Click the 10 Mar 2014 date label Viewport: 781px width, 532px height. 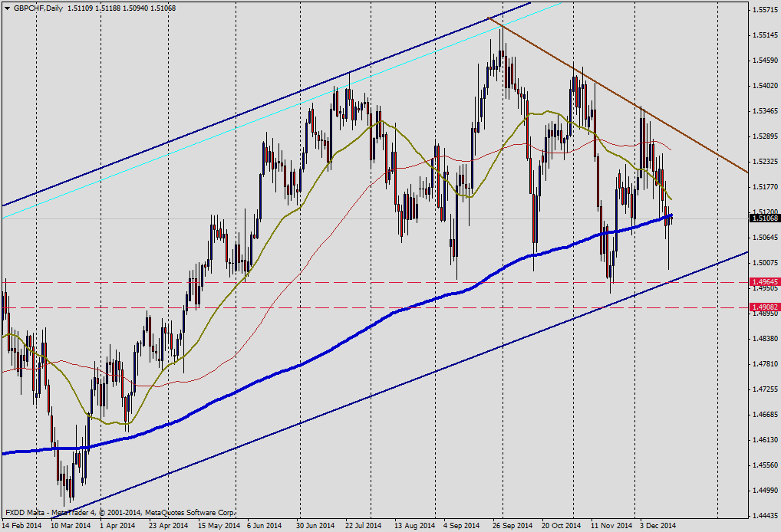tap(71, 526)
